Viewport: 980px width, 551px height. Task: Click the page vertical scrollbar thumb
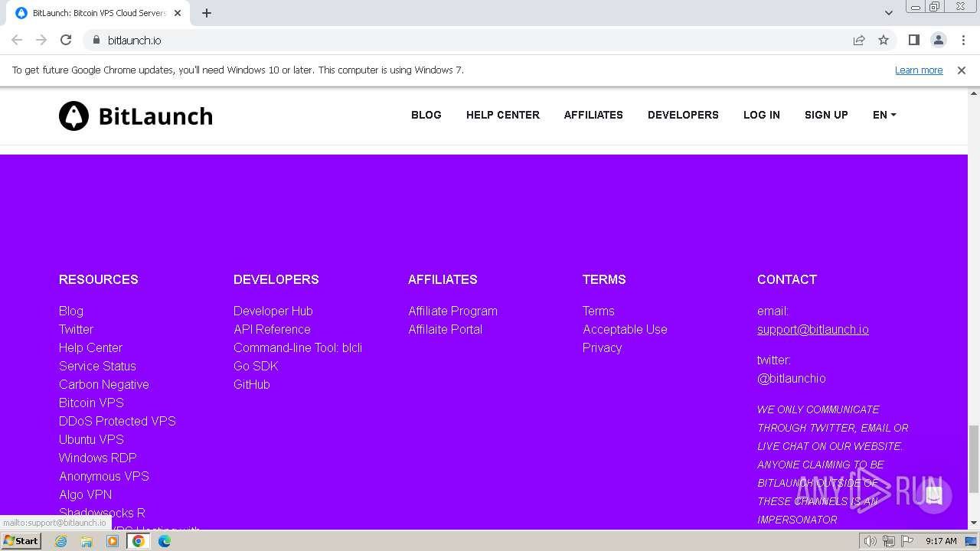tap(973, 459)
